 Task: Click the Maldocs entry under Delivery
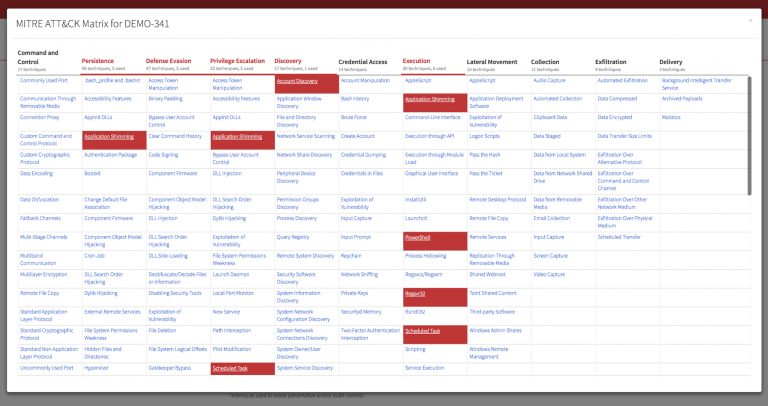pos(671,117)
